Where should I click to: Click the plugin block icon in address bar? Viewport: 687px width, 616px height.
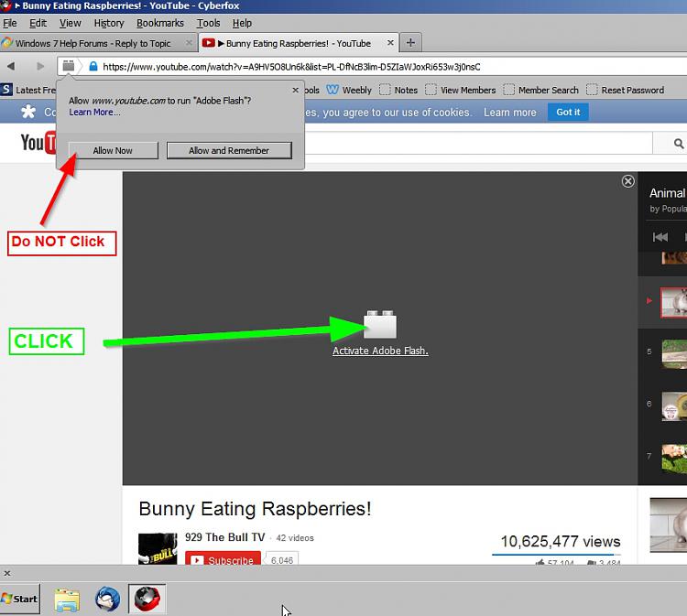[69, 66]
